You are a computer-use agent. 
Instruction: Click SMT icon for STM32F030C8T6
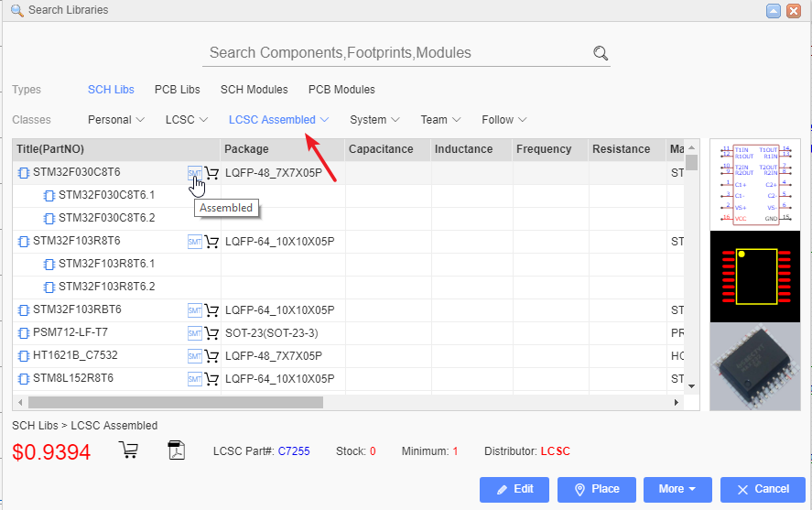pyautogui.click(x=194, y=172)
